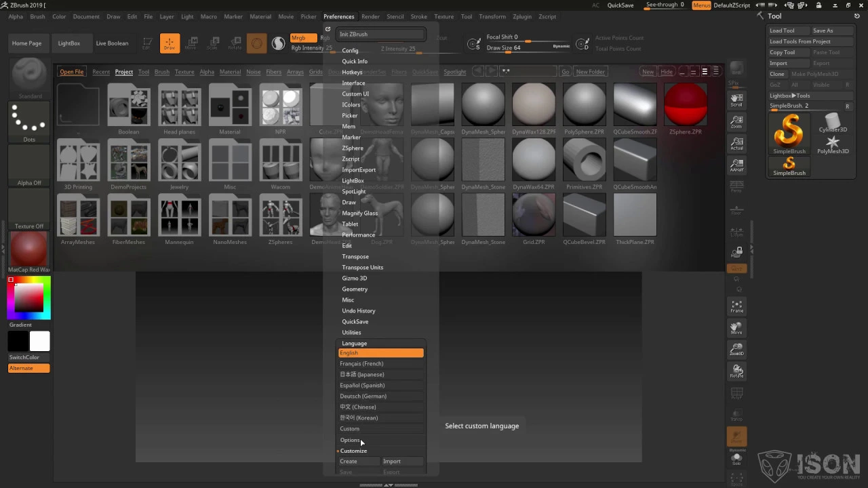Screen dimensions: 868x488
Task: Click the Load Tool button
Action: point(788,30)
